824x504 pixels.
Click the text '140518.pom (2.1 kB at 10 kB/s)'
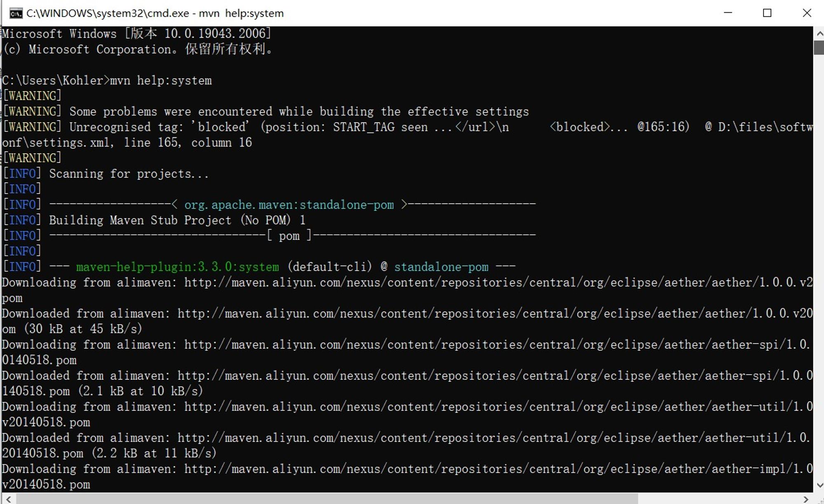coord(102,391)
